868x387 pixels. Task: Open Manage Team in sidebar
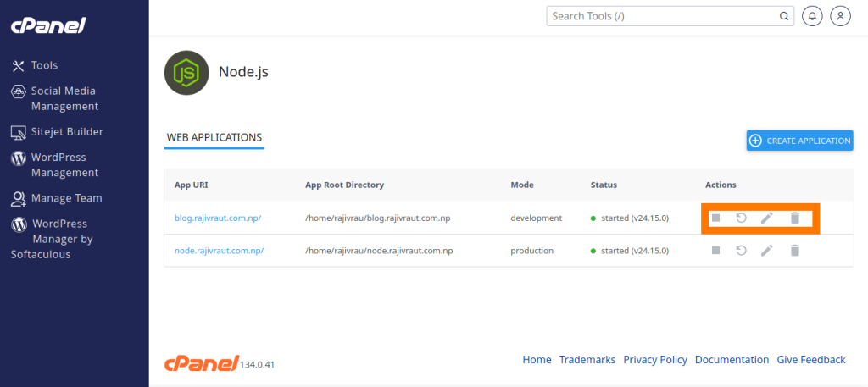pos(57,198)
